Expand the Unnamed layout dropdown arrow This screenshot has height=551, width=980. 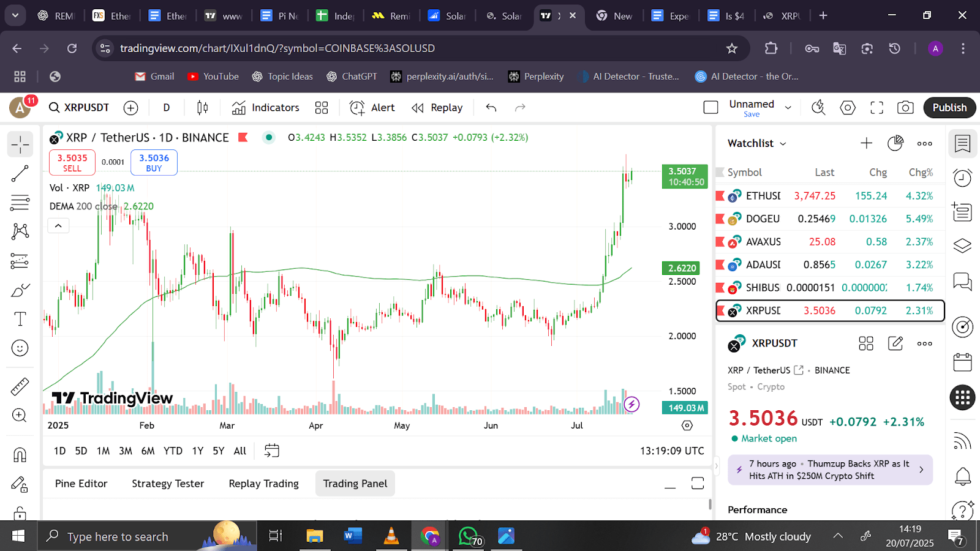tap(788, 108)
